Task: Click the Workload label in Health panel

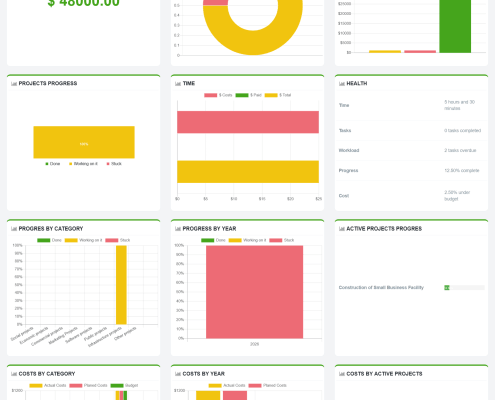Action: point(349,150)
